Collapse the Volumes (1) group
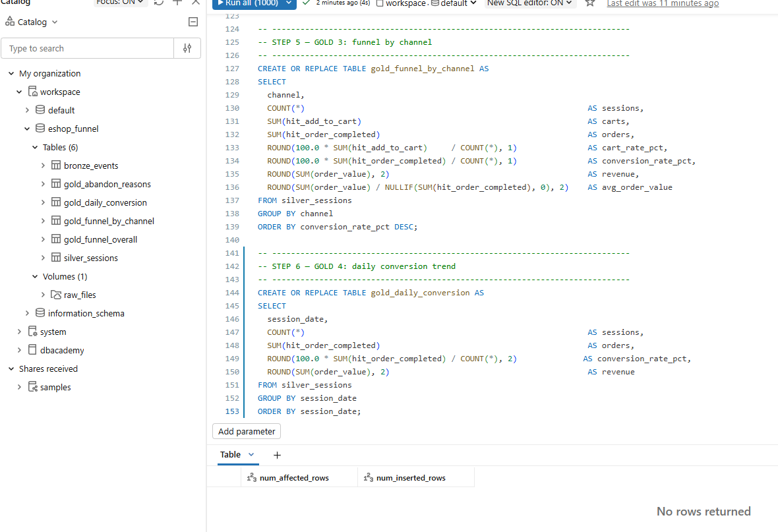Image resolution: width=778 pixels, height=532 pixels. point(35,276)
